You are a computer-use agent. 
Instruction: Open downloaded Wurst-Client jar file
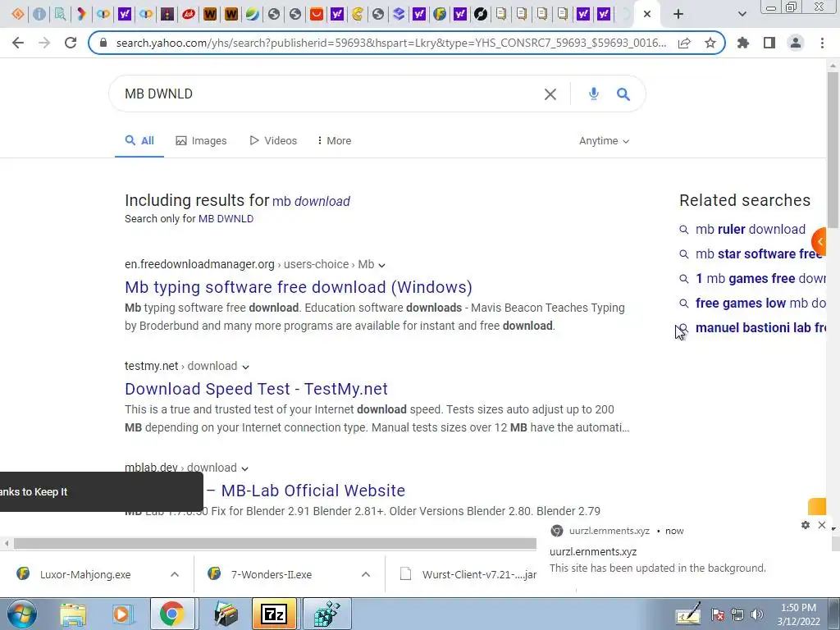coord(468,574)
